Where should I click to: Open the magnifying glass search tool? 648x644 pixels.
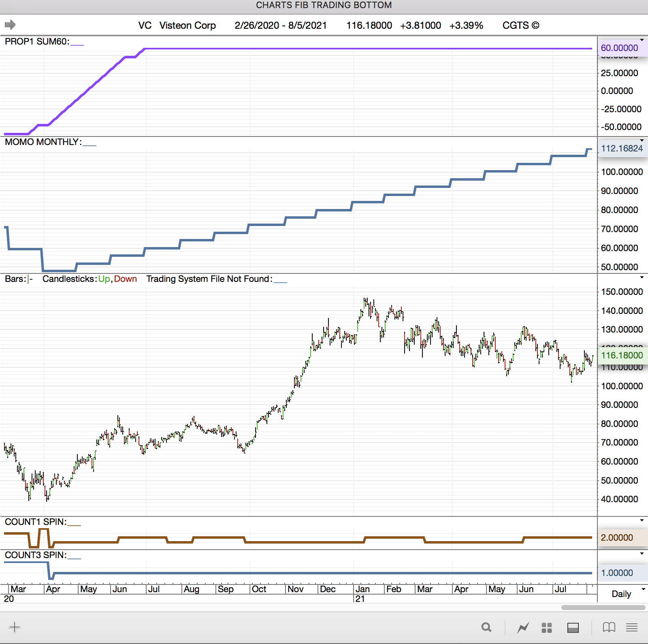tap(486, 628)
